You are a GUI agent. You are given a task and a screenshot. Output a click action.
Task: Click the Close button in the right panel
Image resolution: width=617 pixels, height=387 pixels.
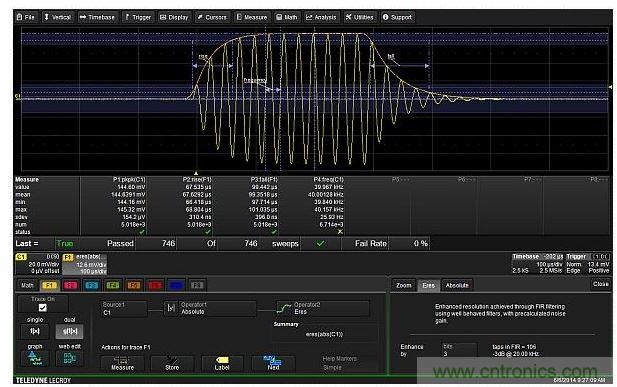600,284
